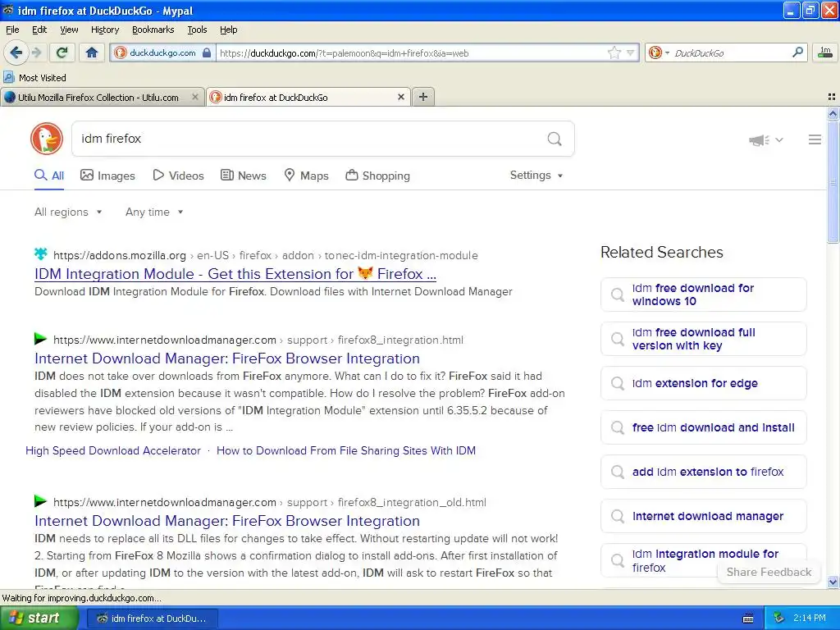
Task: Open the Home page button
Action: pos(92,52)
